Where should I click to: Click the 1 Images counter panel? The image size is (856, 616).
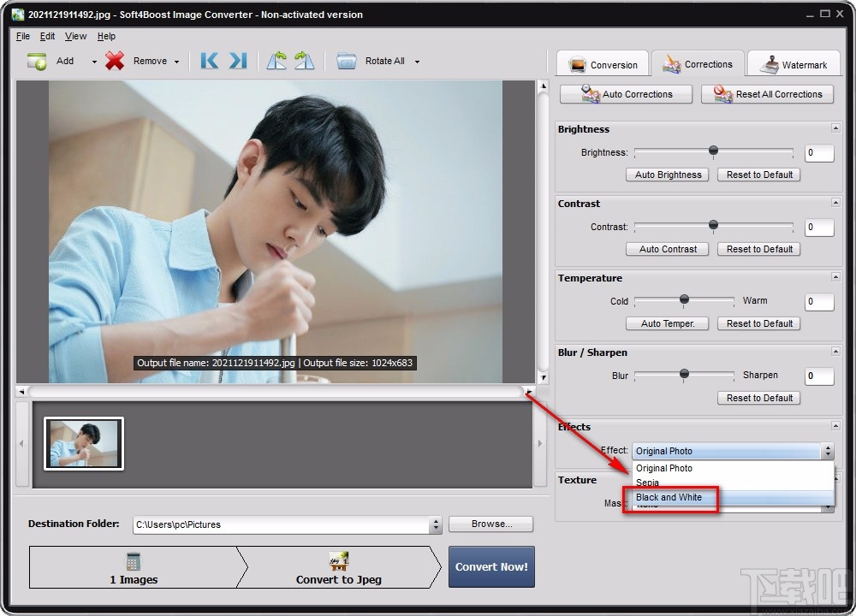click(x=134, y=566)
